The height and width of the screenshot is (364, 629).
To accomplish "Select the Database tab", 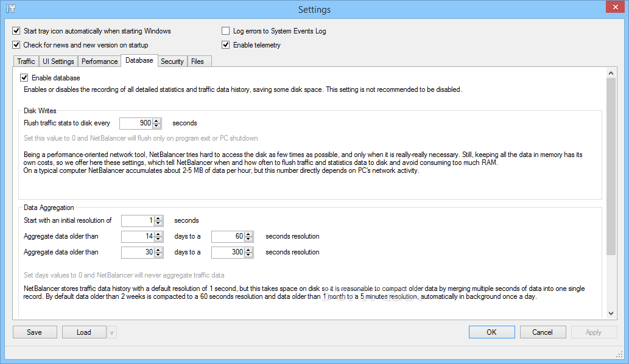I will (139, 60).
